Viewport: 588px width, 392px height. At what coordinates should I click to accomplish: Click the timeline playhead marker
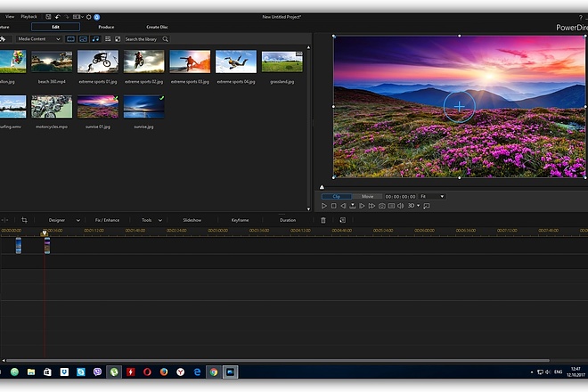(x=45, y=233)
